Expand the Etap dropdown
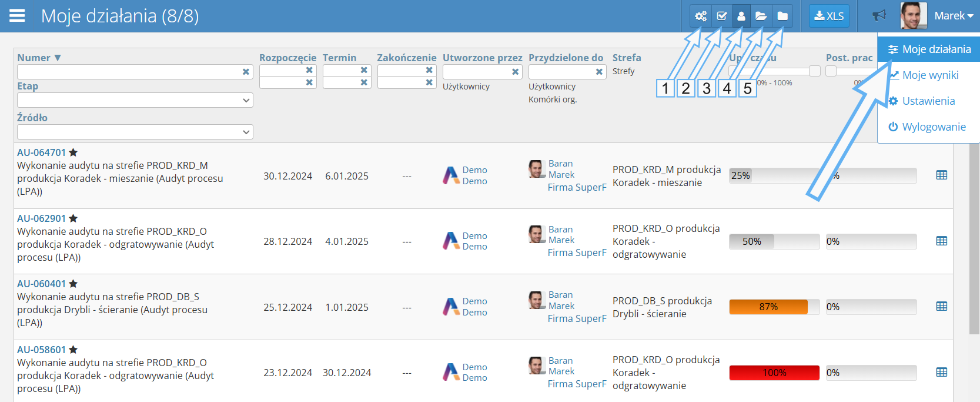 [x=135, y=101]
